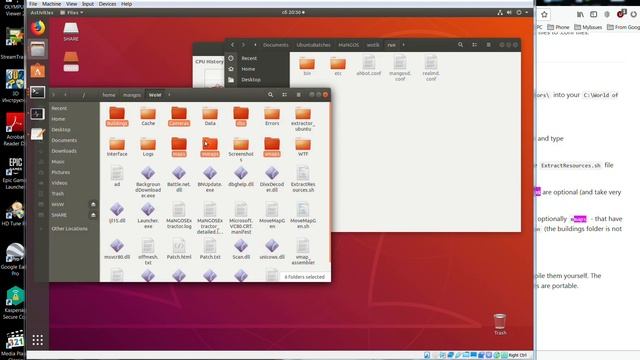Select the WTF folder
The height and width of the screenshot is (360, 640).
point(303,147)
